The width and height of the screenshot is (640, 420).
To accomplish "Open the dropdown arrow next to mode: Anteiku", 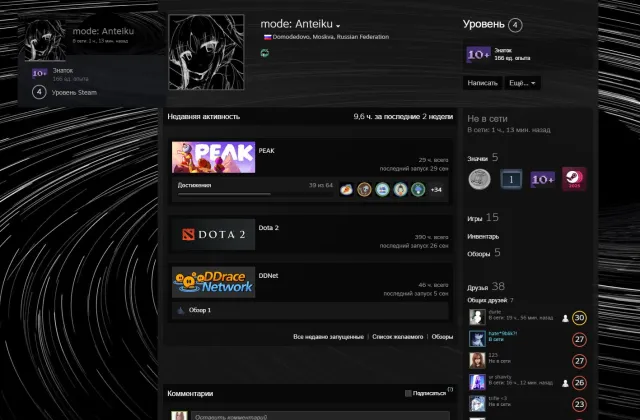I will (x=338, y=26).
